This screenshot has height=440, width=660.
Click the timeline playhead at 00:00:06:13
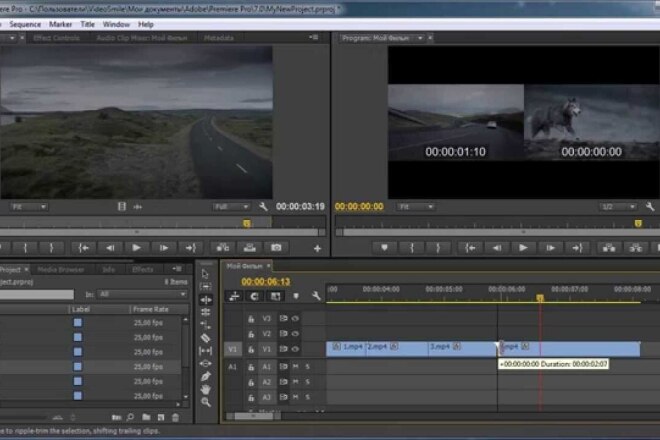pyautogui.click(x=540, y=298)
